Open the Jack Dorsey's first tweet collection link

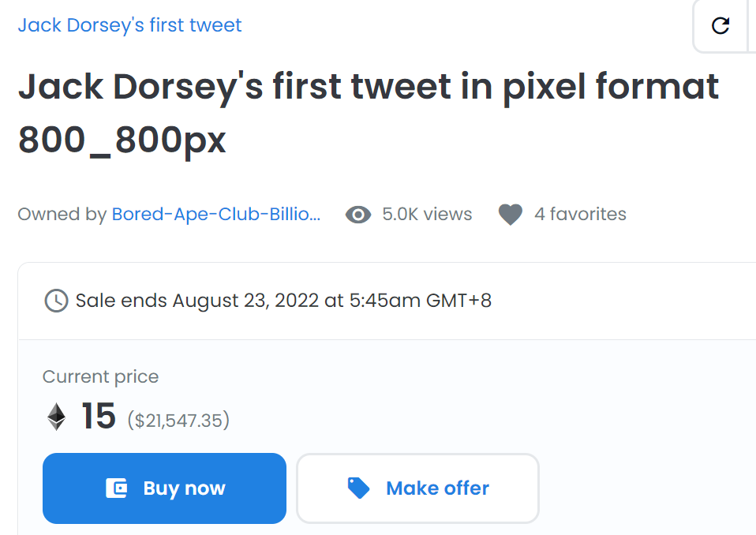click(x=129, y=25)
